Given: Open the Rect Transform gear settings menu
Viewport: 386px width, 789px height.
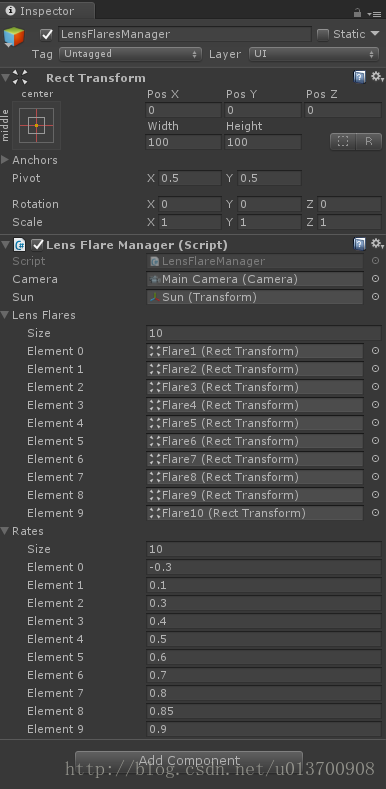Looking at the screenshot, I should coord(377,77).
